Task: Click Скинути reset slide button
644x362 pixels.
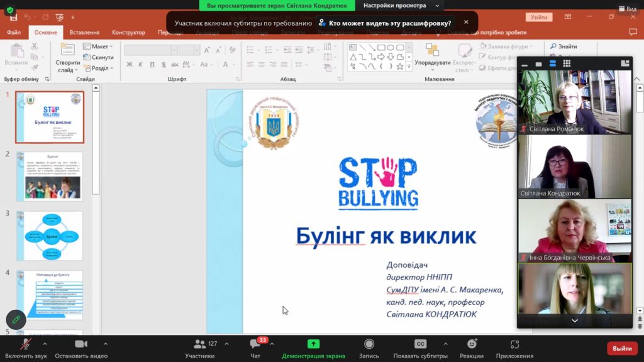Action: tap(99, 57)
